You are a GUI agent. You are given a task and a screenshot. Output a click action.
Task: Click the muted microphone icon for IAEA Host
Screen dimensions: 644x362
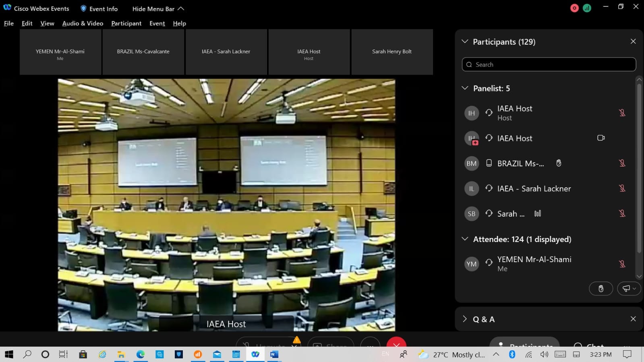click(622, 113)
